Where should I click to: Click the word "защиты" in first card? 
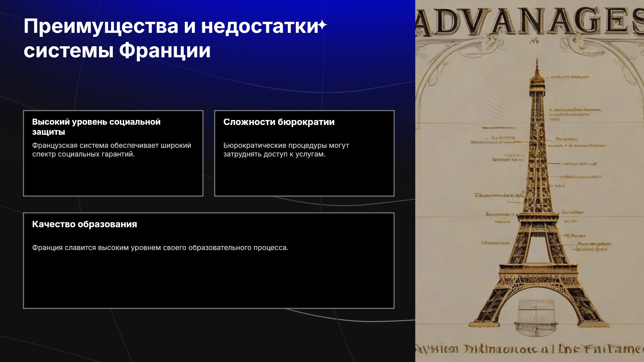[x=49, y=132]
